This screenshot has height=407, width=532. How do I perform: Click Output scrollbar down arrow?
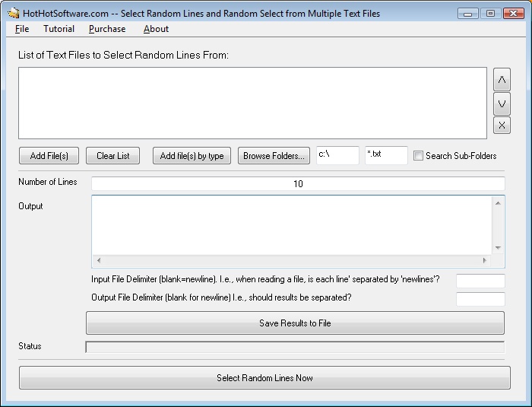498,248
